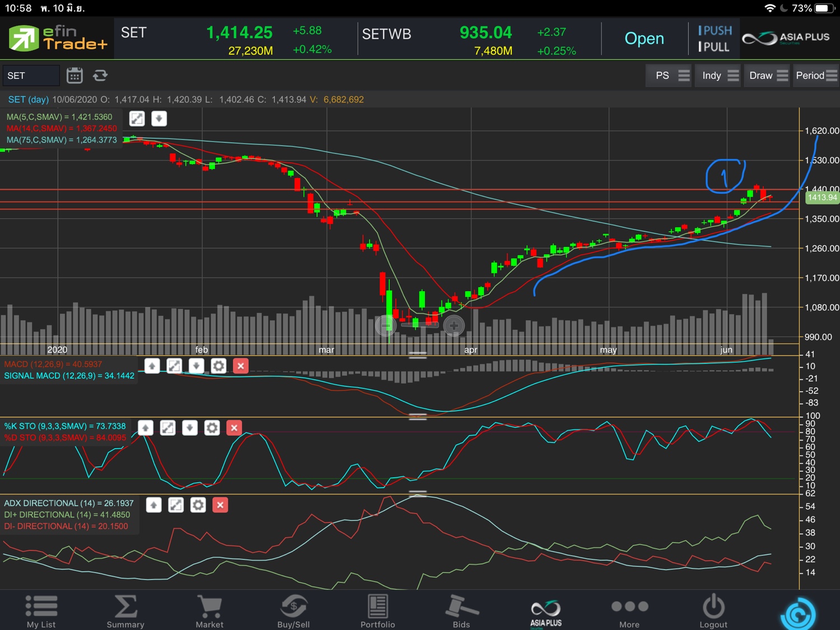
Task: Tap the zoom-out minus circle on chart
Action: (386, 325)
